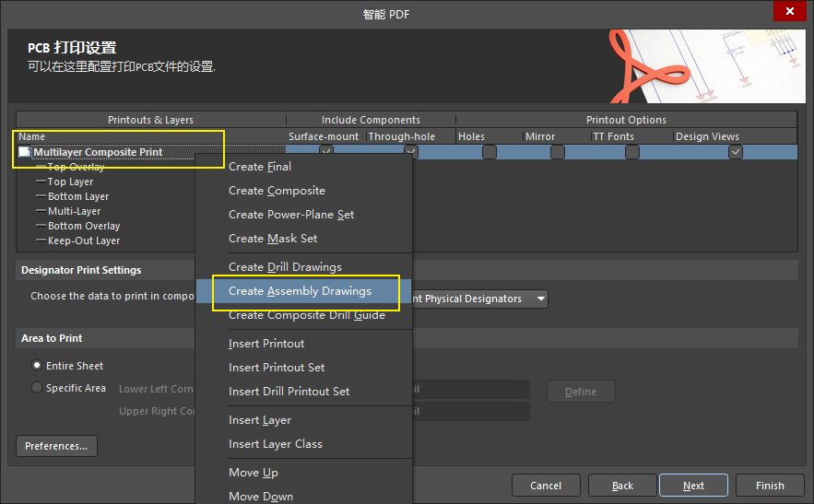Open the Preferences... button
The image size is (814, 504).
click(56, 446)
